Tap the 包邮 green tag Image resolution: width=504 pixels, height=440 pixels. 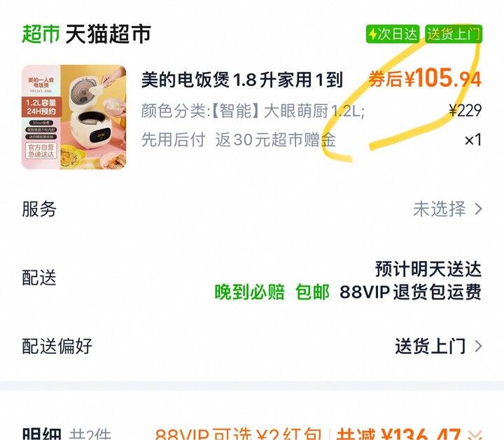tap(312, 292)
